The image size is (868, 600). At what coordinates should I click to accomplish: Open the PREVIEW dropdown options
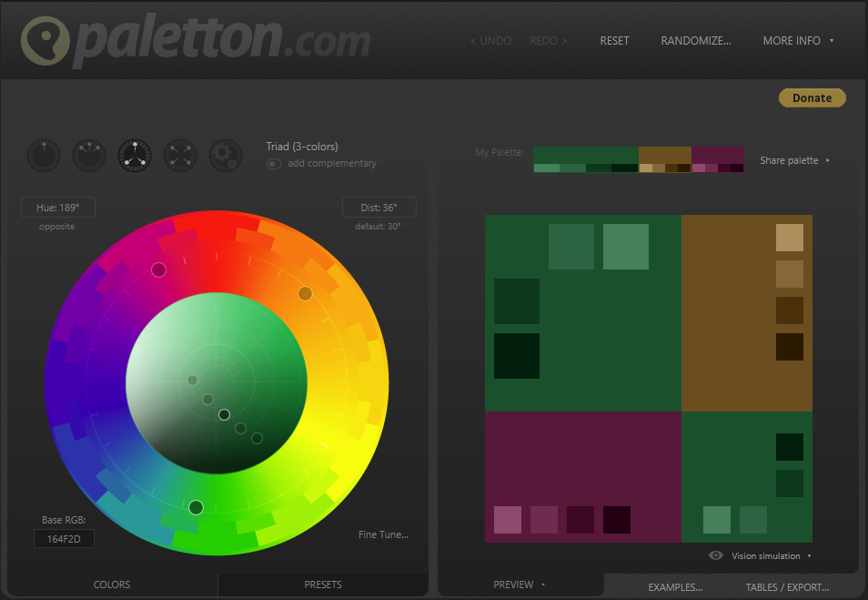(519, 585)
